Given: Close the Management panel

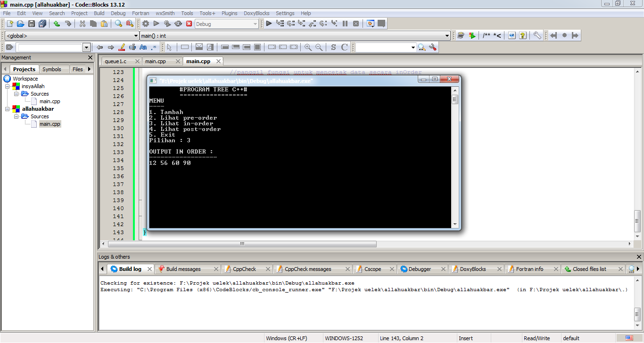Looking at the screenshot, I should [x=90, y=57].
